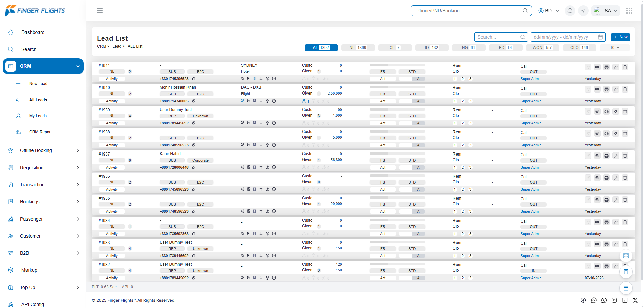The height and width of the screenshot is (308, 644).
Task: Click the New lead button
Action: click(620, 37)
